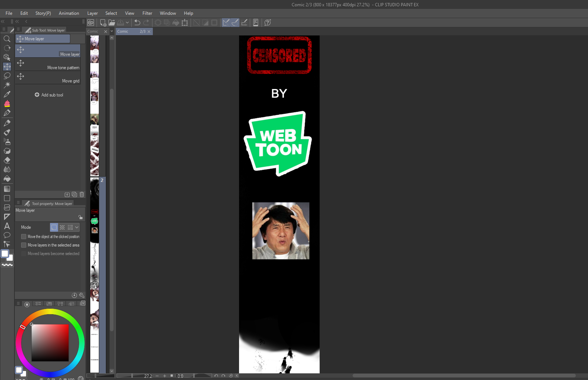
Task: Open the Tool property palette menu
Action: click(18, 203)
